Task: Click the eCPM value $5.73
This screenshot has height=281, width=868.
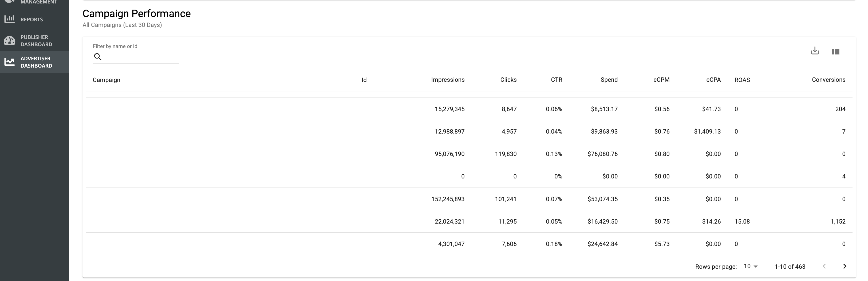Action: tap(662, 244)
